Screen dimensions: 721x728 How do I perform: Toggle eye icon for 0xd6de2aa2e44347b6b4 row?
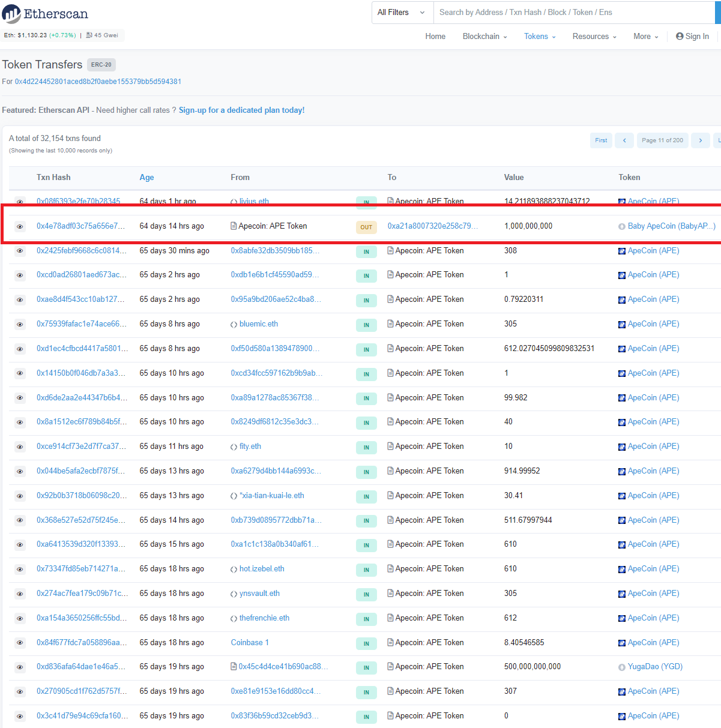coord(20,398)
